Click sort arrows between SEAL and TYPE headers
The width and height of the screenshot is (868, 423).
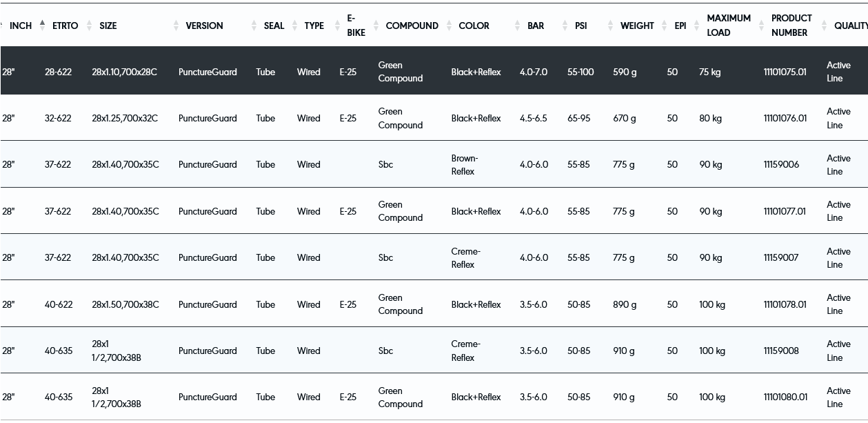295,26
